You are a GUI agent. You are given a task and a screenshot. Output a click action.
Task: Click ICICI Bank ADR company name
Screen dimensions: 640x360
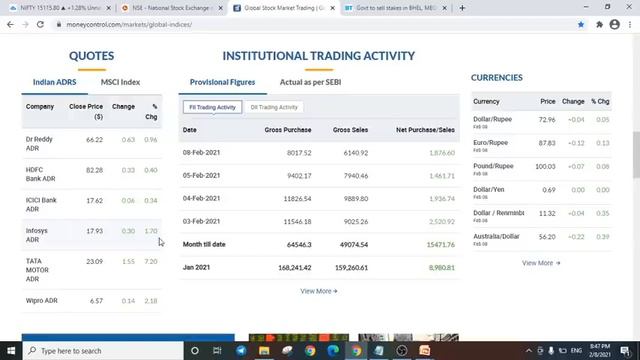(x=41, y=204)
